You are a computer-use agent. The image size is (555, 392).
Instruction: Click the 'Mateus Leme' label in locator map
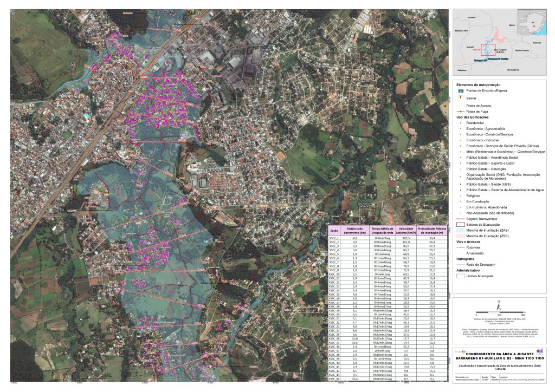[x=461, y=31]
